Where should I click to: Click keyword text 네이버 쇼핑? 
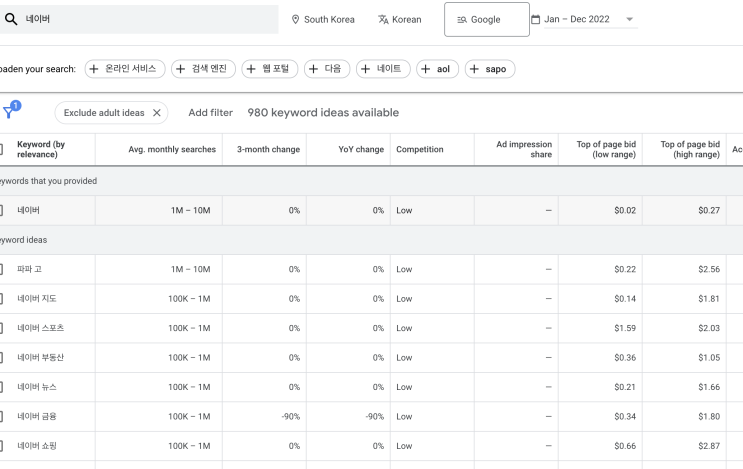tap(36, 446)
